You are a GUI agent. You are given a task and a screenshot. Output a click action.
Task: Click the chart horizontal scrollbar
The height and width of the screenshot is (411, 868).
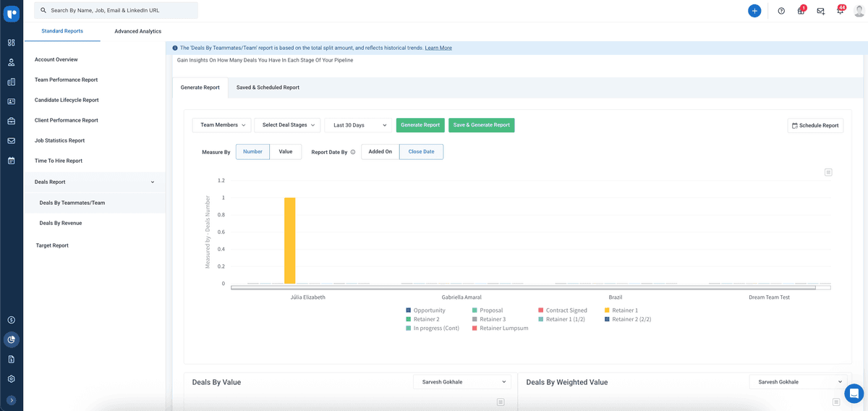coord(523,287)
